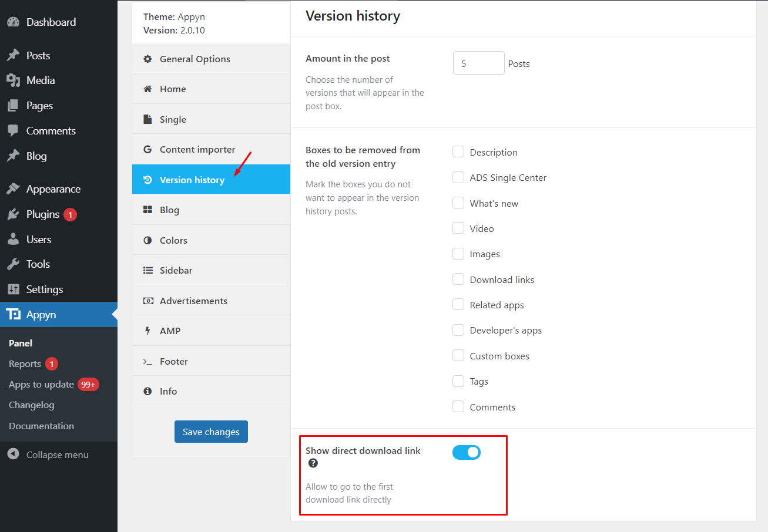Open the Content importer tab
This screenshot has width=768, height=532.
(211, 149)
